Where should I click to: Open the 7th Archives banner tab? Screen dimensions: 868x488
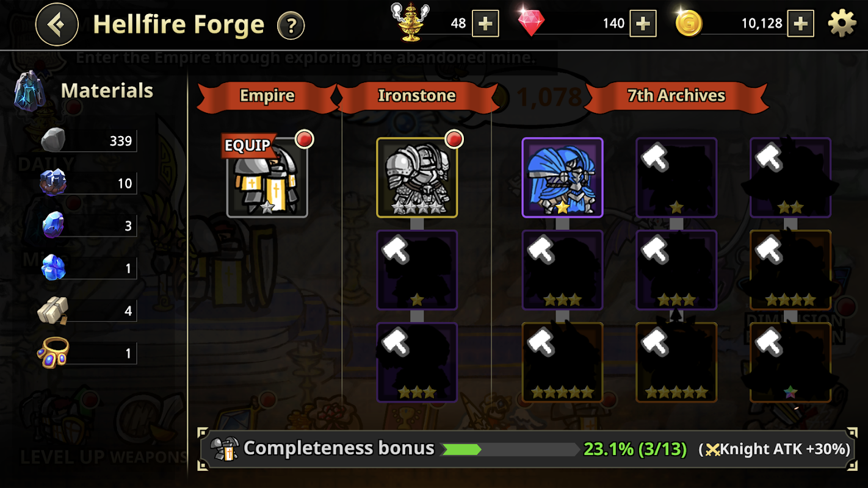[676, 96]
